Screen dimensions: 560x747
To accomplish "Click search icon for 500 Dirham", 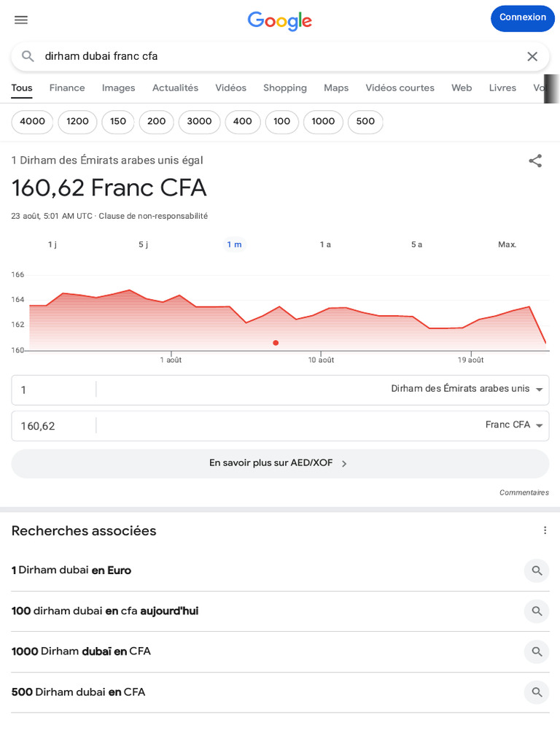I will tap(537, 692).
